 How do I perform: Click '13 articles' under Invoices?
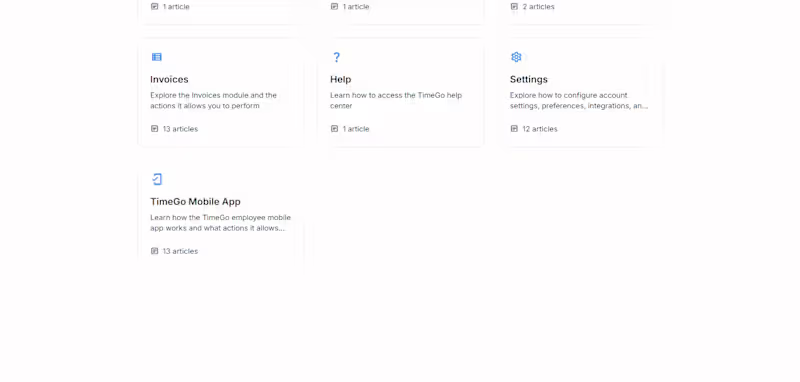[180, 129]
